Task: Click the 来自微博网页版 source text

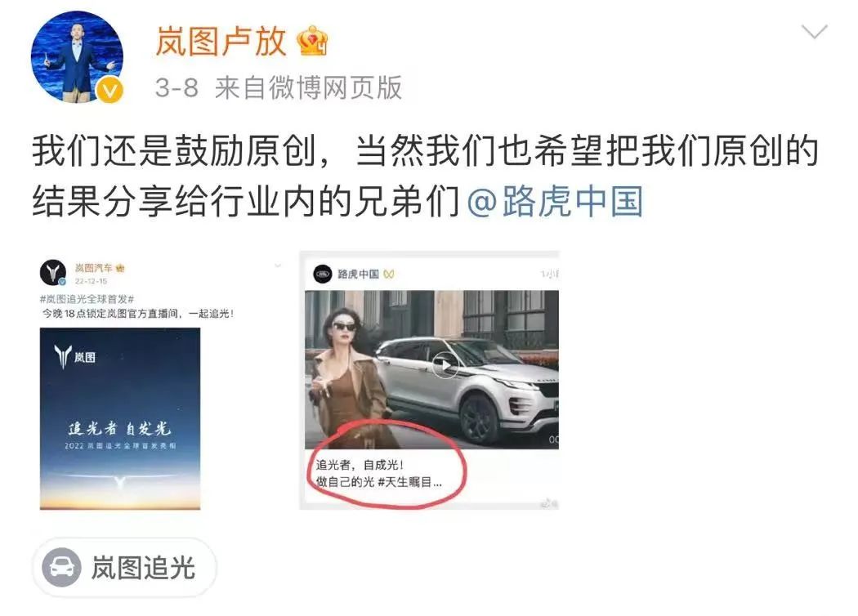Action: pyautogui.click(x=309, y=87)
